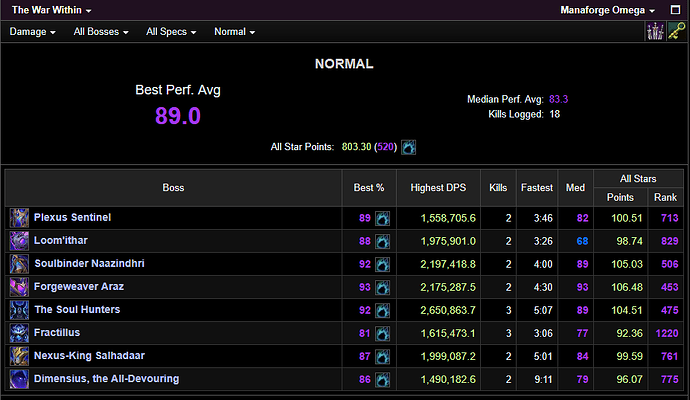Click the spec icon beside All Star Points
The height and width of the screenshot is (400, 690).
(x=408, y=147)
